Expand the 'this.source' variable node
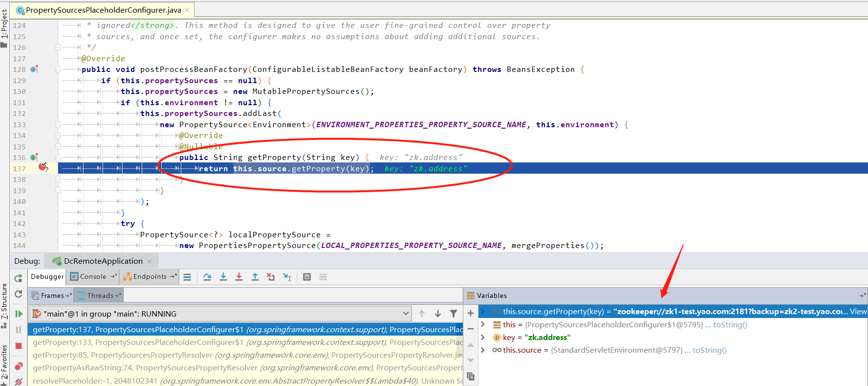 (x=483, y=350)
